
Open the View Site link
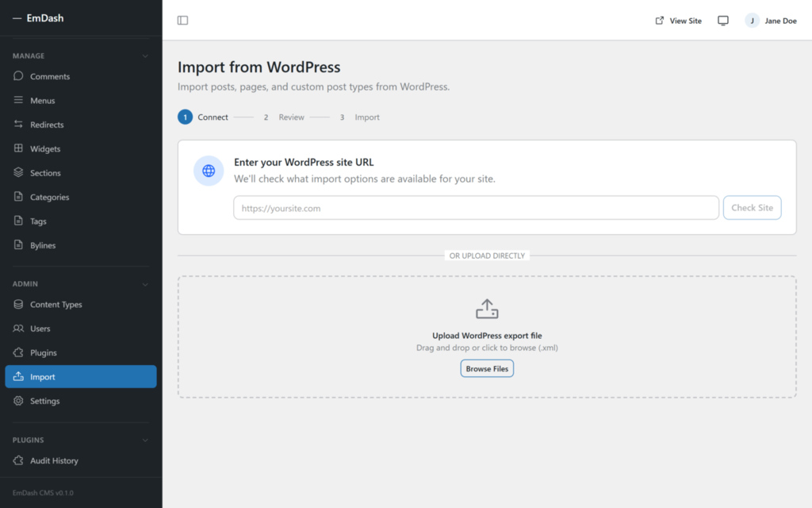pos(679,21)
